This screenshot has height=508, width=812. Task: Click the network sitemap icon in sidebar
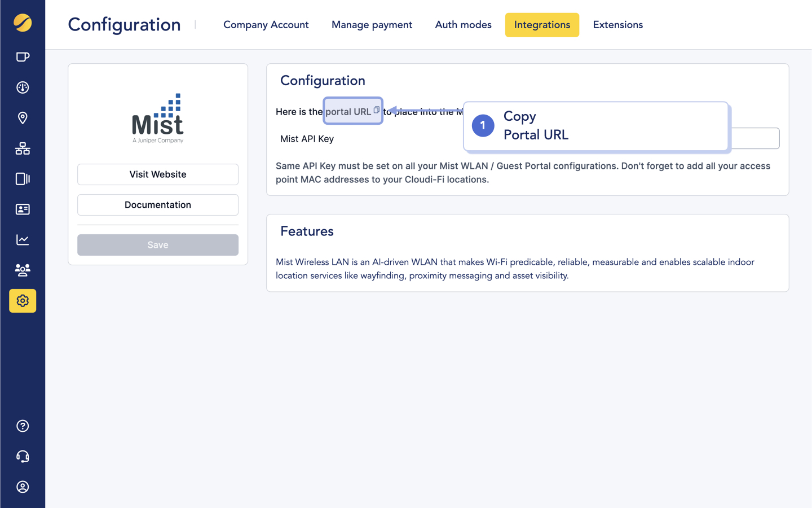click(23, 148)
